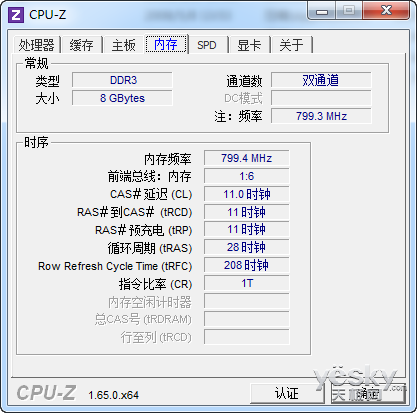Image resolution: width=417 pixels, height=413 pixels.
Task: Click the empty 总CAS号 (tRDRAM) field
Action: coord(247,320)
